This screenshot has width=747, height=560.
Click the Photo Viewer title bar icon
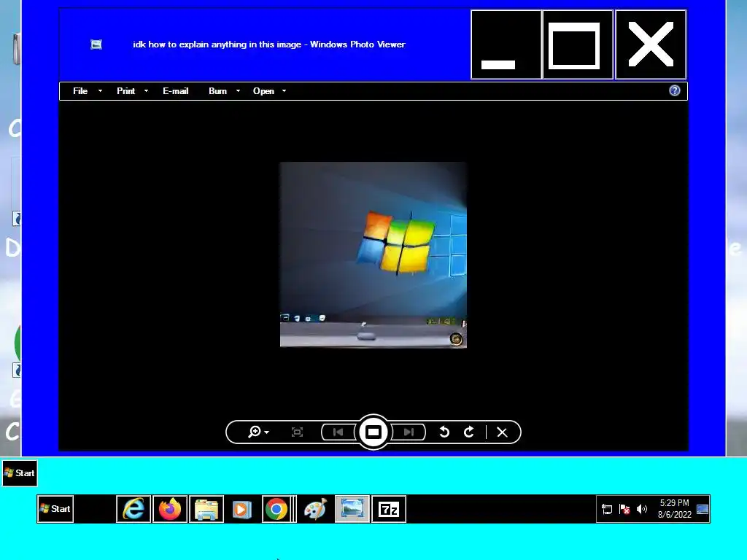(96, 44)
